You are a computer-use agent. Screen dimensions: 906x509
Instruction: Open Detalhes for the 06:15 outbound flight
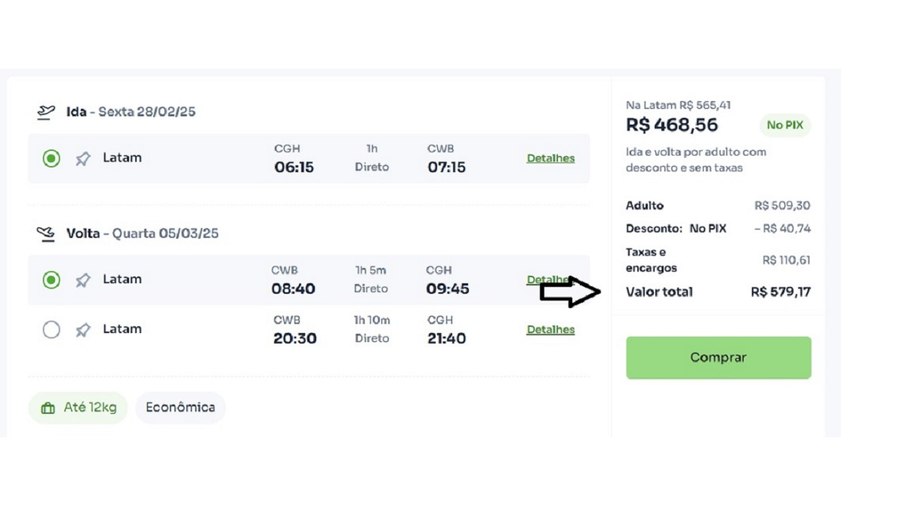550,158
